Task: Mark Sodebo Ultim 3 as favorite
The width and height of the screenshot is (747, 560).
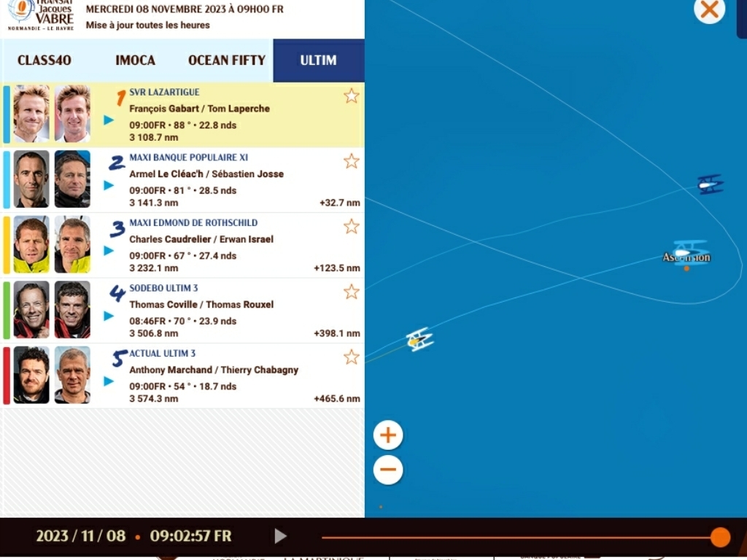Action: coord(351,292)
